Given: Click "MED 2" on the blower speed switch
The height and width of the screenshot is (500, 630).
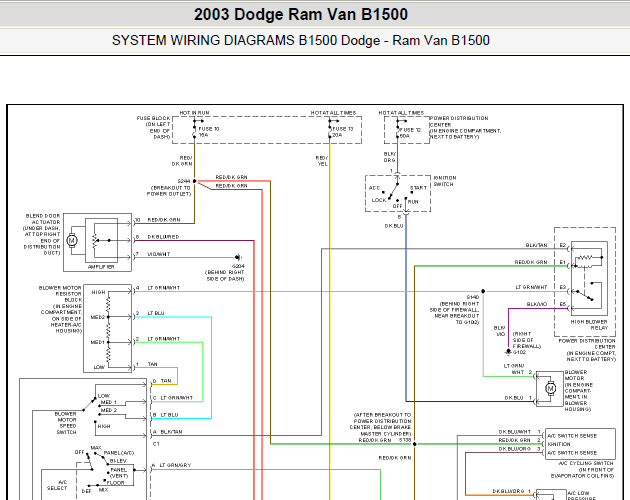Looking at the screenshot, I should [x=108, y=410].
